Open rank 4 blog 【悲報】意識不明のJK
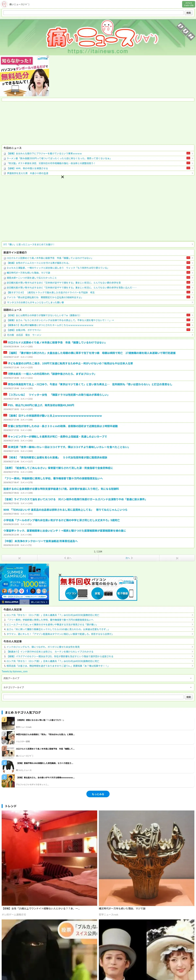Viewport: 196px width, 980px height. coord(98,766)
